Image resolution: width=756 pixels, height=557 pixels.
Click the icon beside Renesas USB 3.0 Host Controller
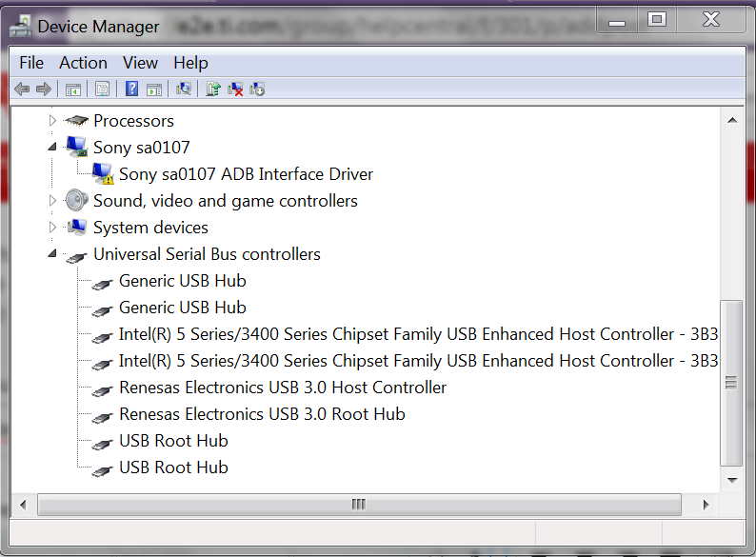[x=102, y=389]
